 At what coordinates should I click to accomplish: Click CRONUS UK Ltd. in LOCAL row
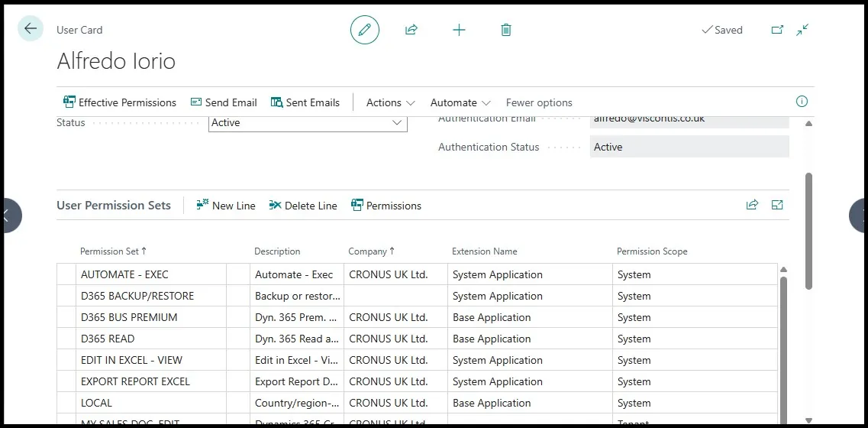coord(395,403)
